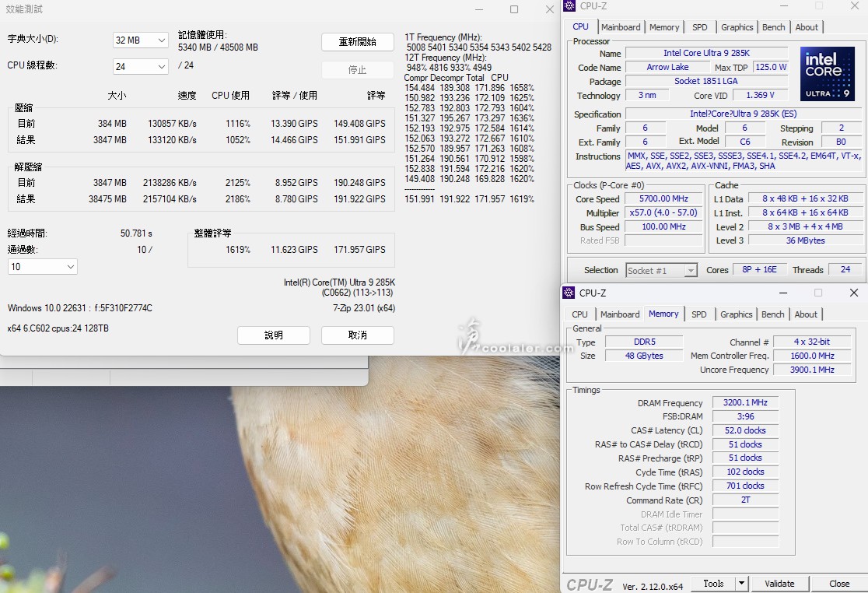The height and width of the screenshot is (593, 868).
Task: Click the elapsed time value 50.781 s
Action: (136, 233)
